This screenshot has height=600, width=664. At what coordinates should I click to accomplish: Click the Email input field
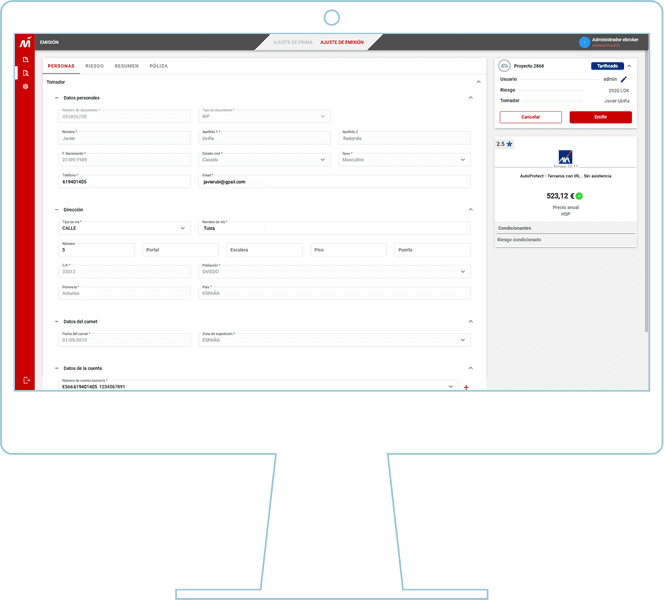coord(334,181)
